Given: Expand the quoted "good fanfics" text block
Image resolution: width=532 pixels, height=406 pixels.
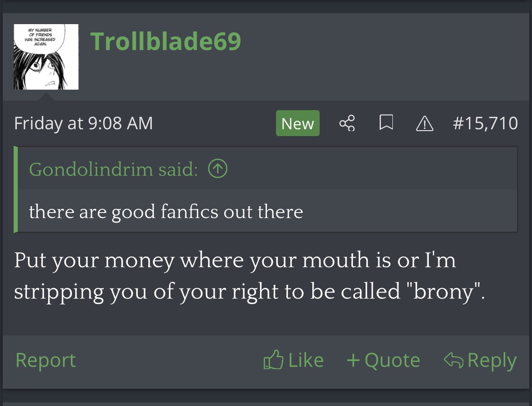Looking at the screenshot, I should click(x=166, y=212).
